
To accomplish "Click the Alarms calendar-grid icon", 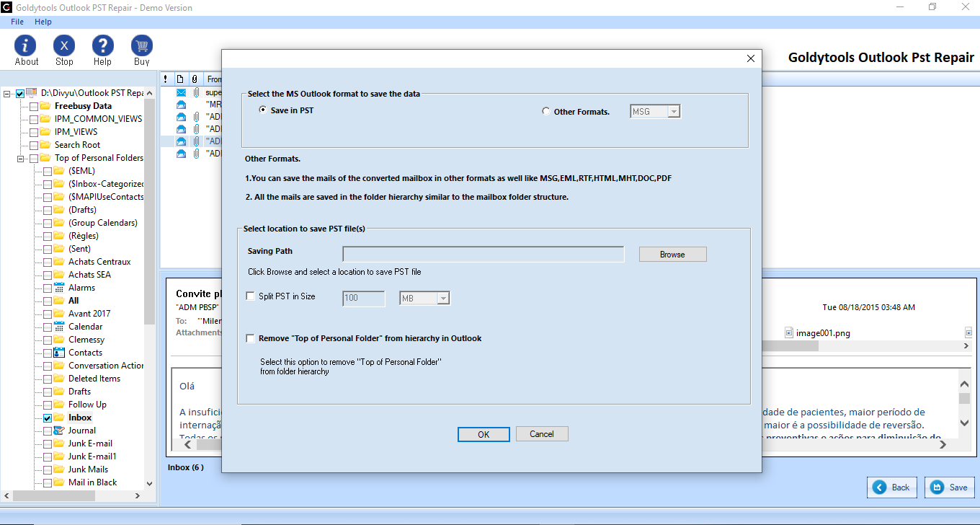I will 59,288.
